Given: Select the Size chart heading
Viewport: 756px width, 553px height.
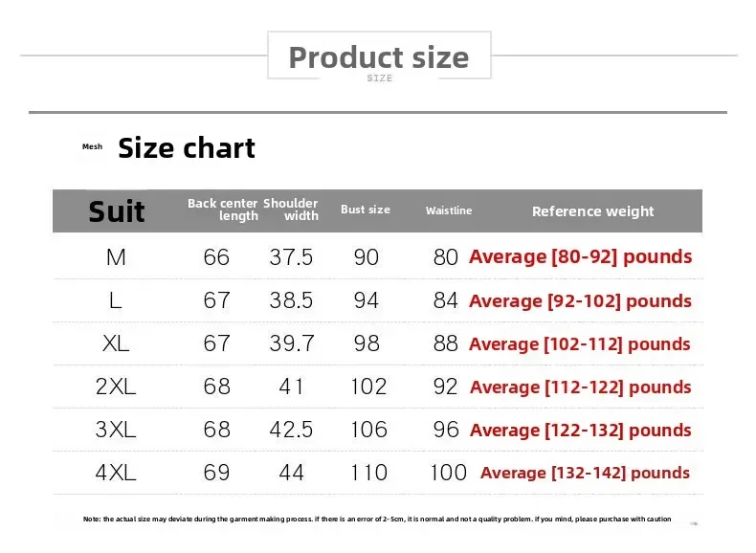Looking at the screenshot, I should 187,148.
